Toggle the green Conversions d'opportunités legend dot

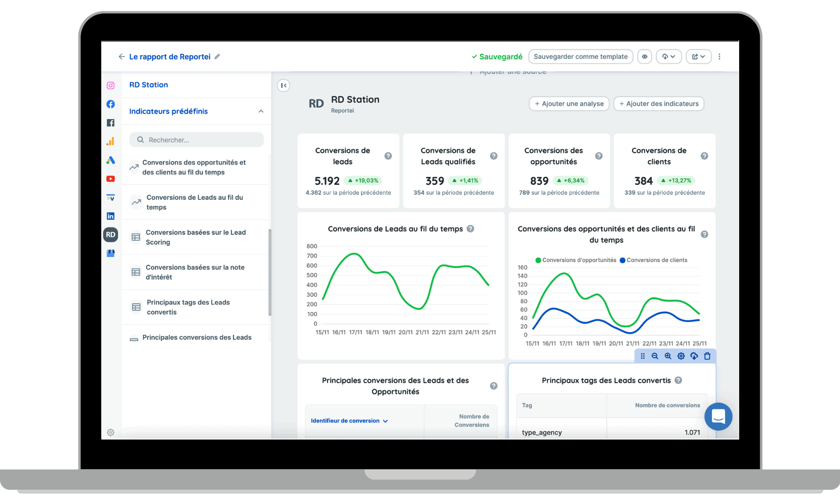click(x=538, y=260)
